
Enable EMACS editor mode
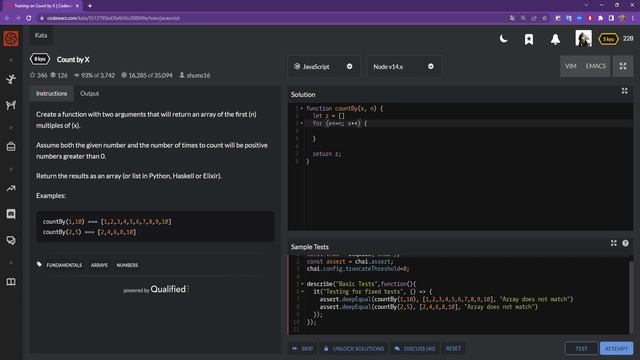(596, 66)
